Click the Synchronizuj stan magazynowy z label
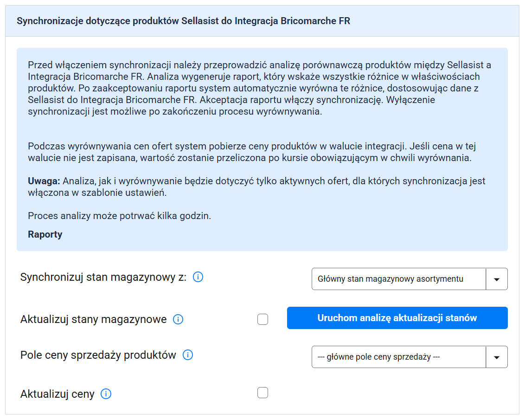 [x=103, y=278]
